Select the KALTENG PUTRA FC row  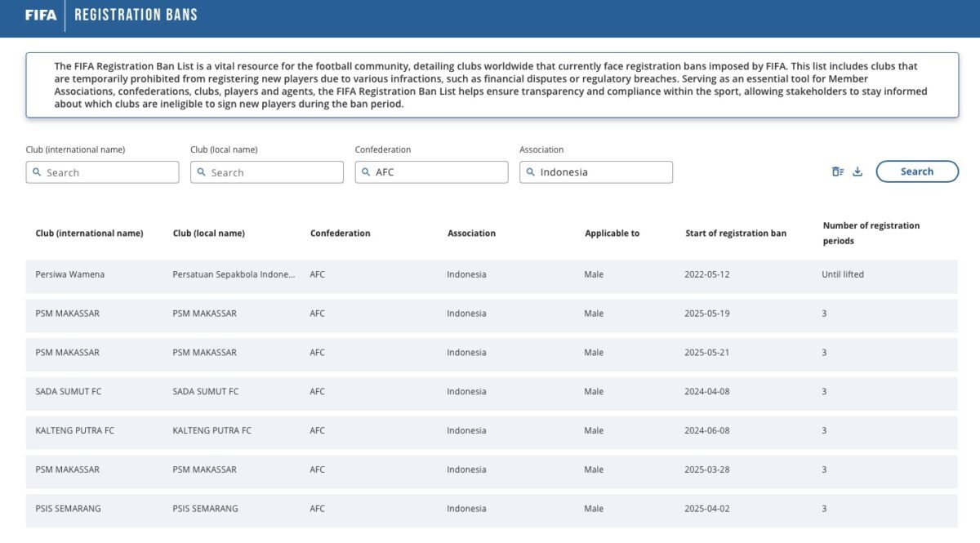490,431
